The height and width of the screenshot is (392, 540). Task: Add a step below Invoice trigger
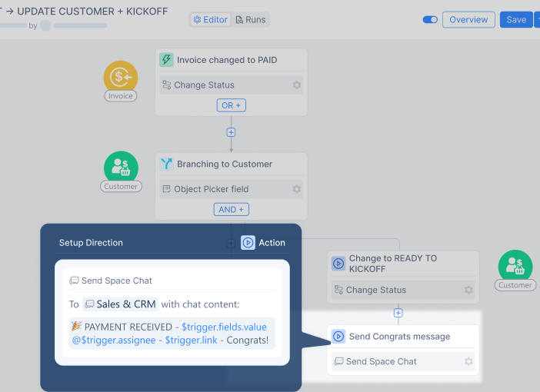[x=231, y=132]
